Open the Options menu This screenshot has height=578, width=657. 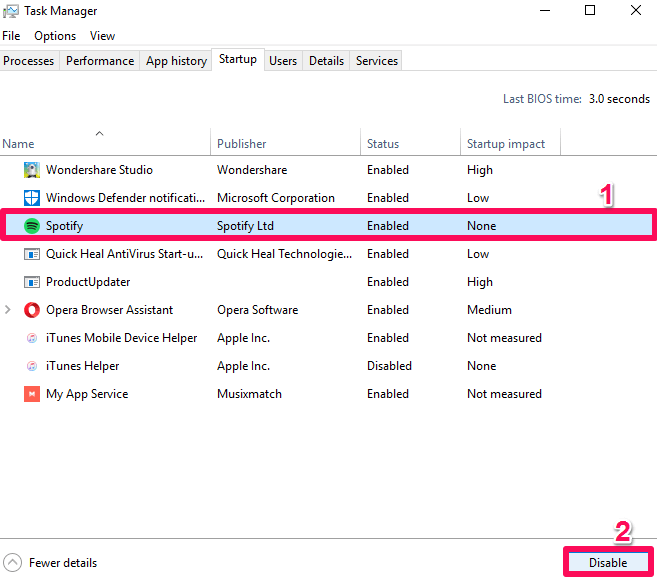click(55, 36)
